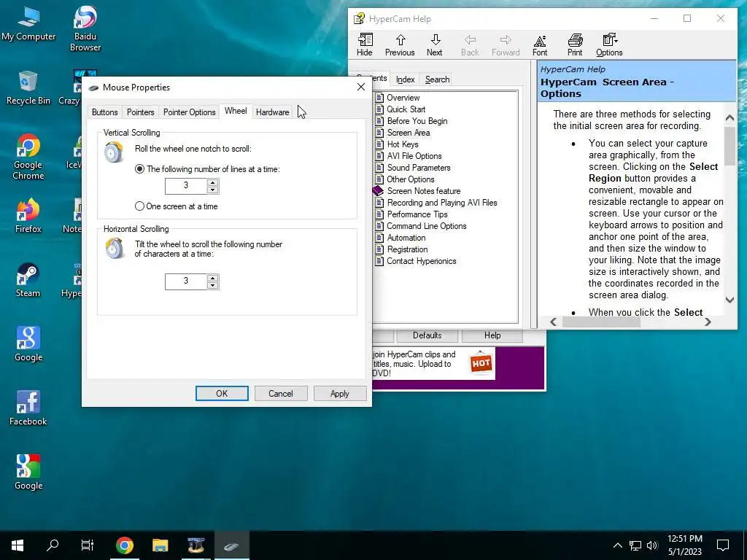
Task: Open the AVI File Options help topic
Action: pyautogui.click(x=414, y=156)
